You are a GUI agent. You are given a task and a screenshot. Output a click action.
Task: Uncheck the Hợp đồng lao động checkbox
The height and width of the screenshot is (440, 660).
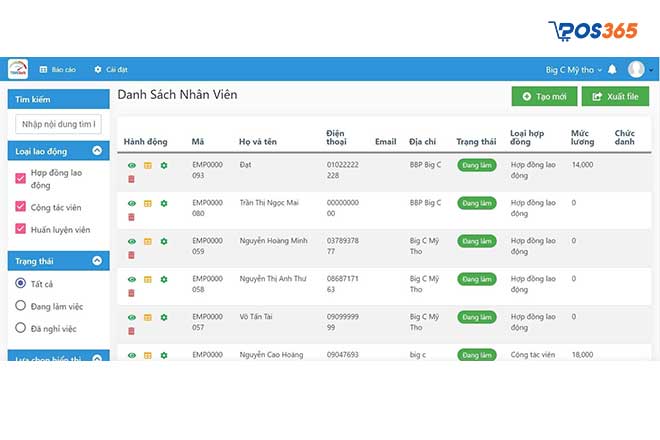(x=21, y=178)
